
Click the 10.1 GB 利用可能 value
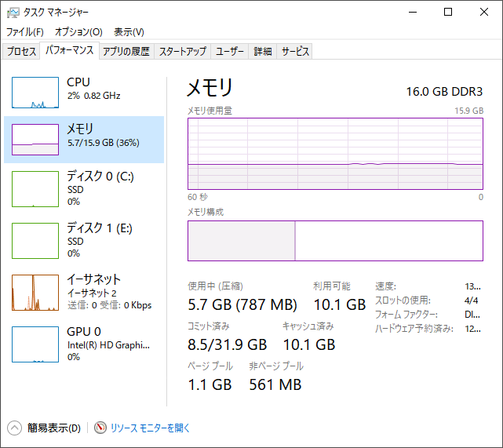pos(340,304)
